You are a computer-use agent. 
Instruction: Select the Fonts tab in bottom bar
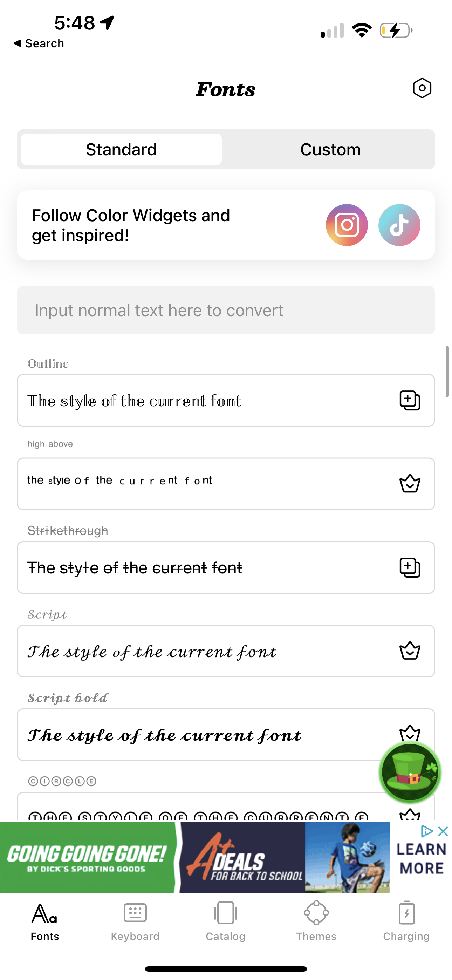coord(45,921)
